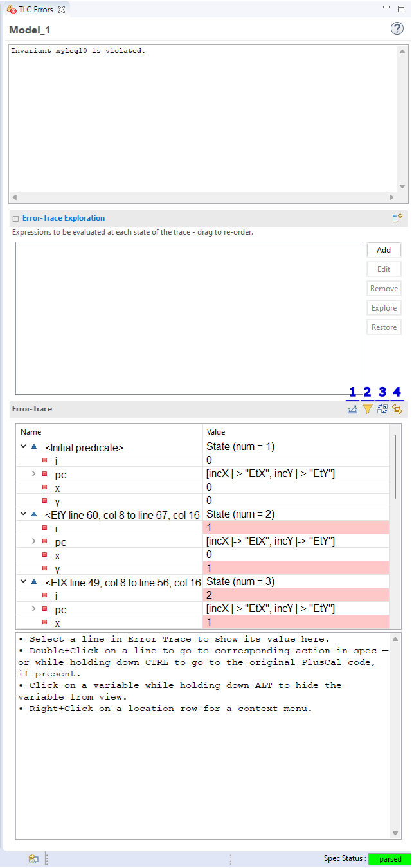Click the green 'parsed' spec status indicator
The height and width of the screenshot is (868, 412).
point(390,859)
